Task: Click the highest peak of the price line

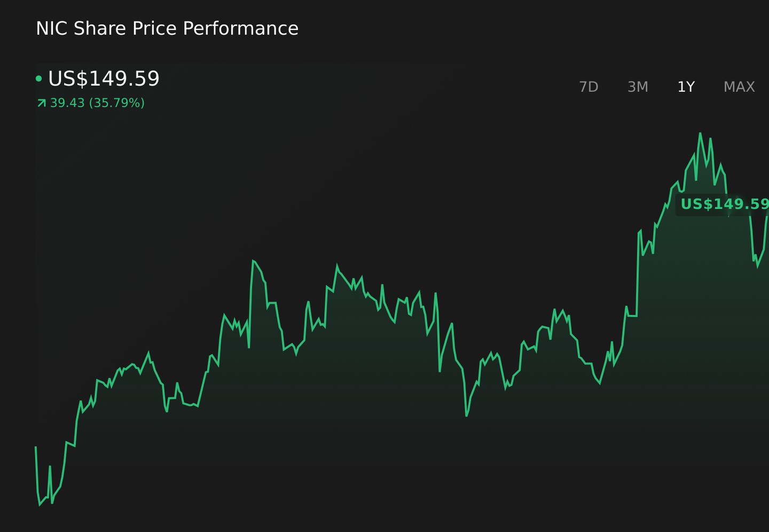Action: tap(700, 133)
